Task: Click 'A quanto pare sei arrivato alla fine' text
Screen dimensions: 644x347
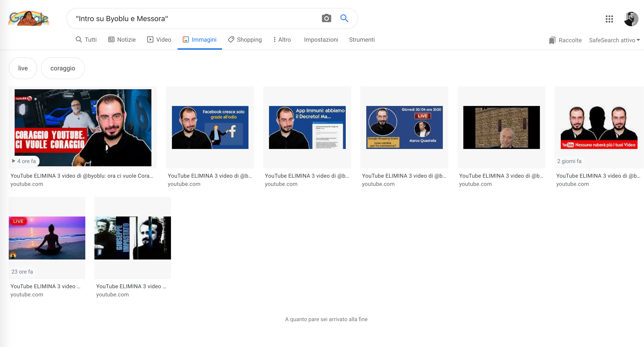Action: pyautogui.click(x=326, y=319)
